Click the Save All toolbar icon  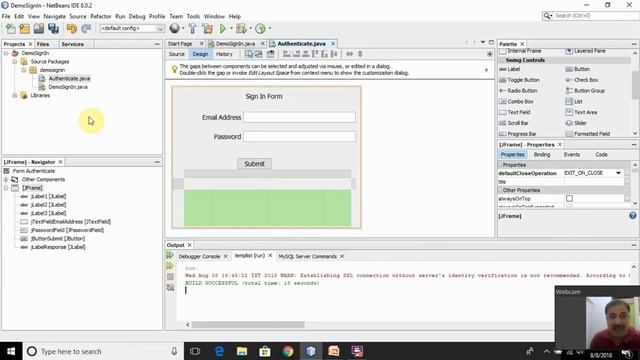pos(53,29)
